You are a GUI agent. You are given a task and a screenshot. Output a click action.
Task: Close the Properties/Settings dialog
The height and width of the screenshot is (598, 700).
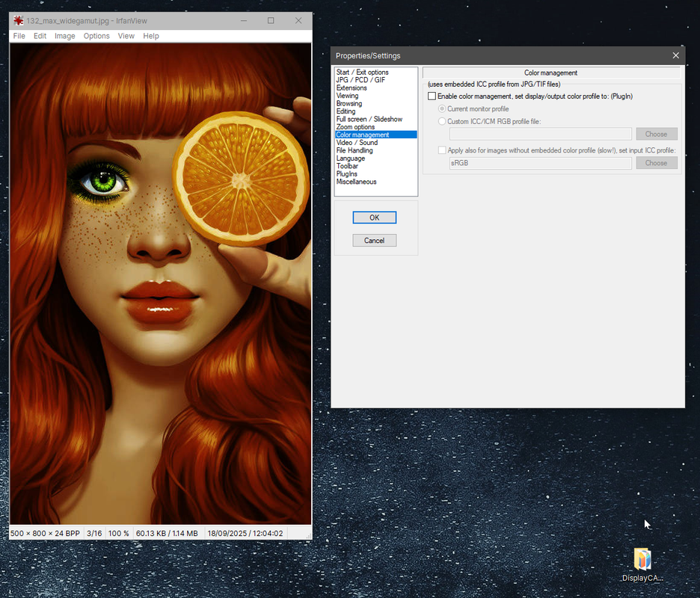[675, 55]
